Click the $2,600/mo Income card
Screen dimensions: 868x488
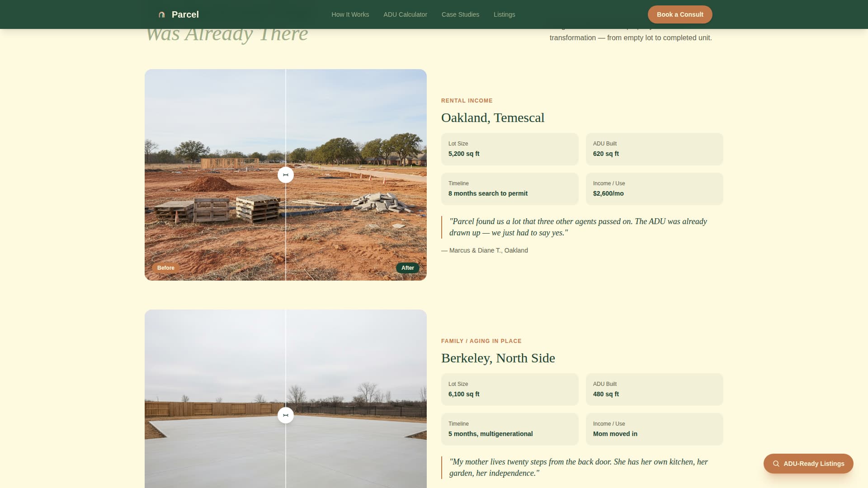click(654, 189)
